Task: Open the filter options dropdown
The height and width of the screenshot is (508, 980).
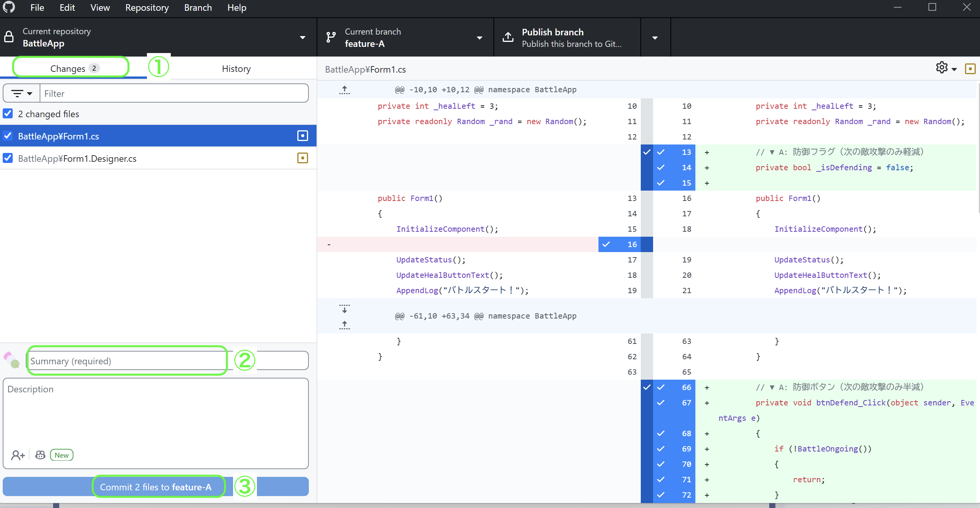Action: [x=22, y=93]
